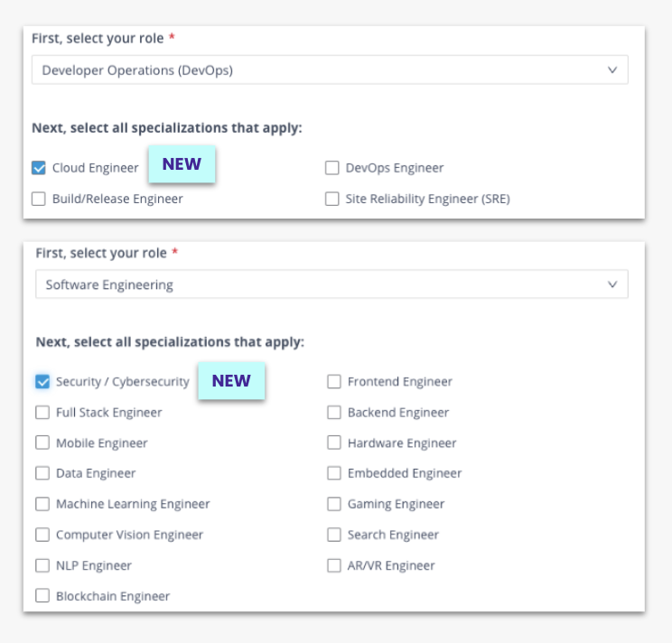The width and height of the screenshot is (672, 643).
Task: Check the Build/Release Engineer checkbox
Action: pos(39,199)
